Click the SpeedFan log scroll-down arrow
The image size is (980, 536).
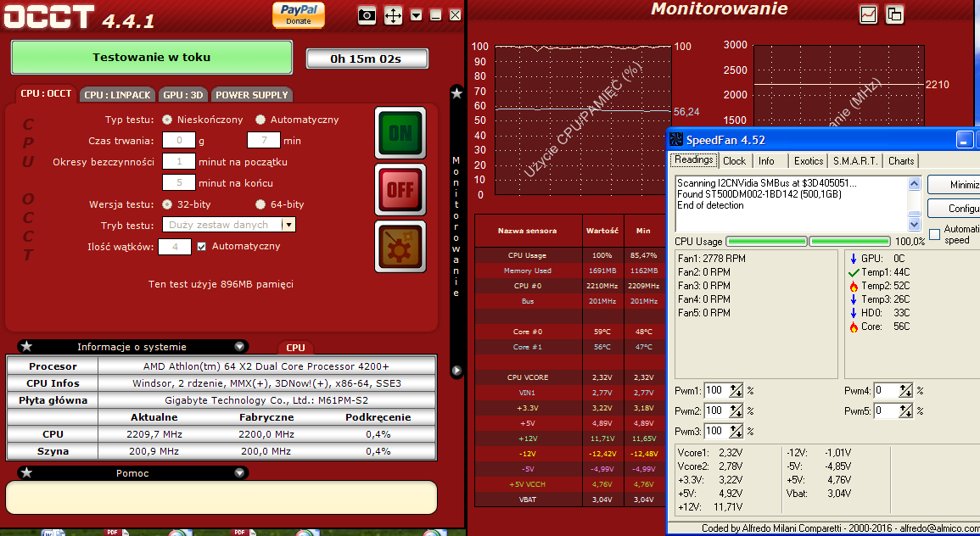click(915, 224)
